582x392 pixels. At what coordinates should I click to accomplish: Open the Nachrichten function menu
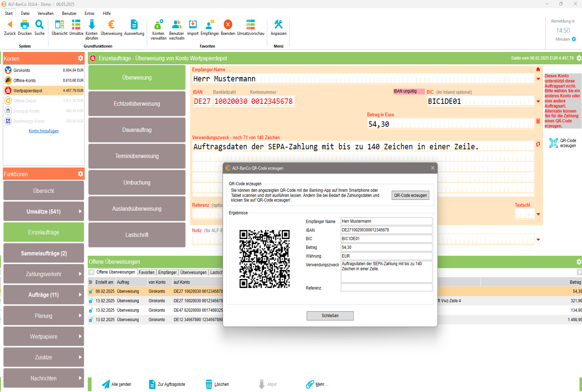click(x=44, y=378)
